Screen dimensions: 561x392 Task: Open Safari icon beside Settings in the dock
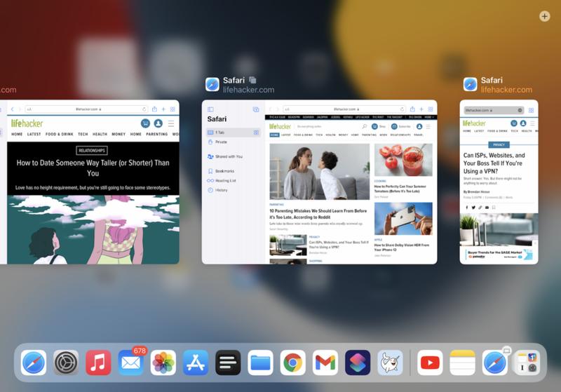tap(34, 363)
